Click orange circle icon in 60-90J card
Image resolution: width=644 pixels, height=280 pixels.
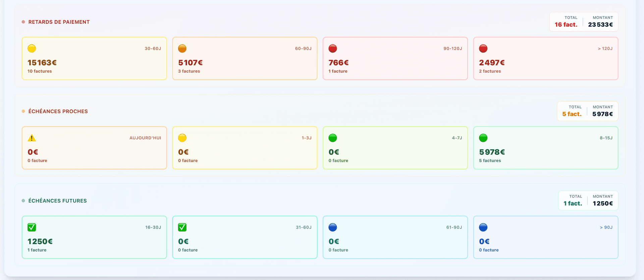pos(182,49)
